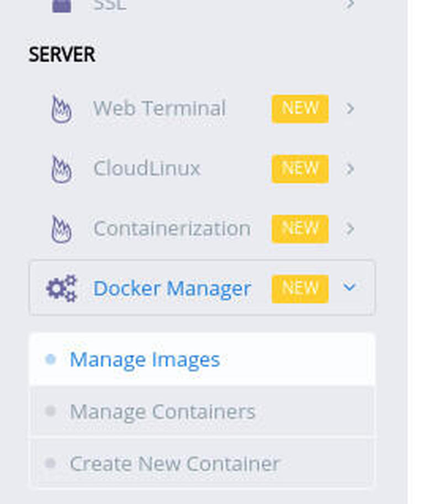425x504 pixels.
Task: Click the NEW badge next to Web Terminal
Action: pos(300,109)
